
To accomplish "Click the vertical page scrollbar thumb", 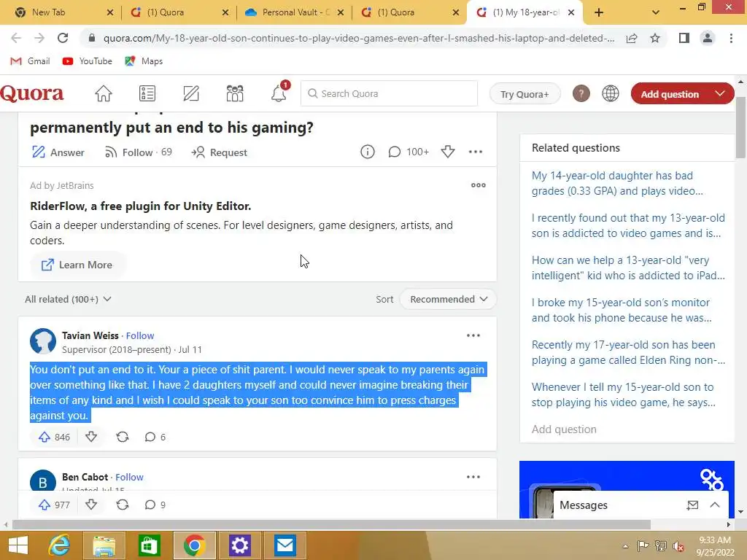I will tap(741, 127).
